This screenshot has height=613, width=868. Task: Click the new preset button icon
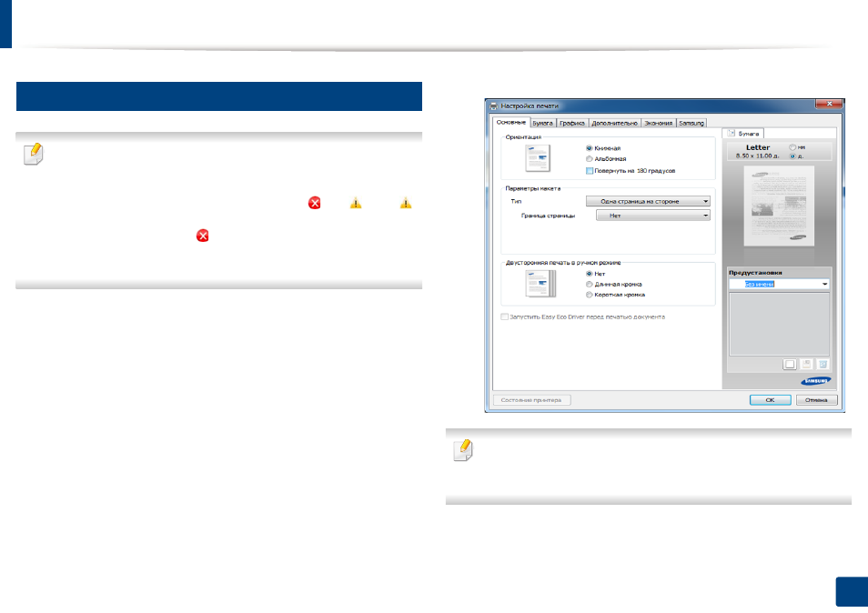coord(790,364)
